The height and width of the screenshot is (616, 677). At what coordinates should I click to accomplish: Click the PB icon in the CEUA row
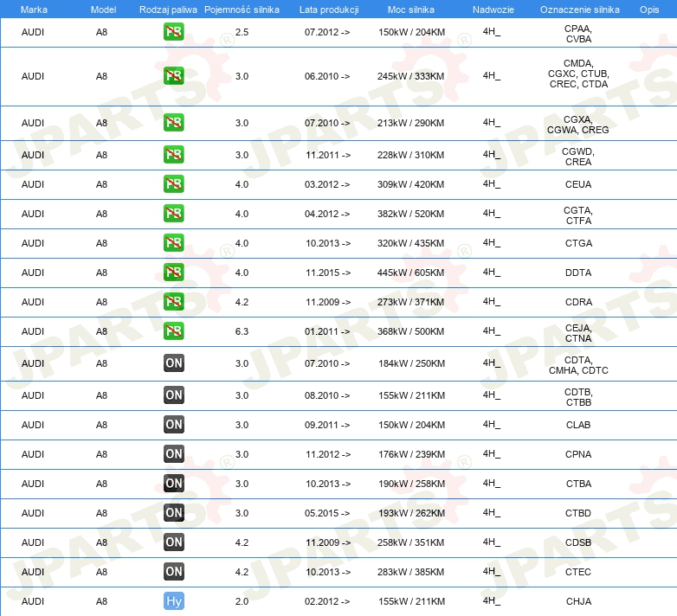click(x=174, y=184)
